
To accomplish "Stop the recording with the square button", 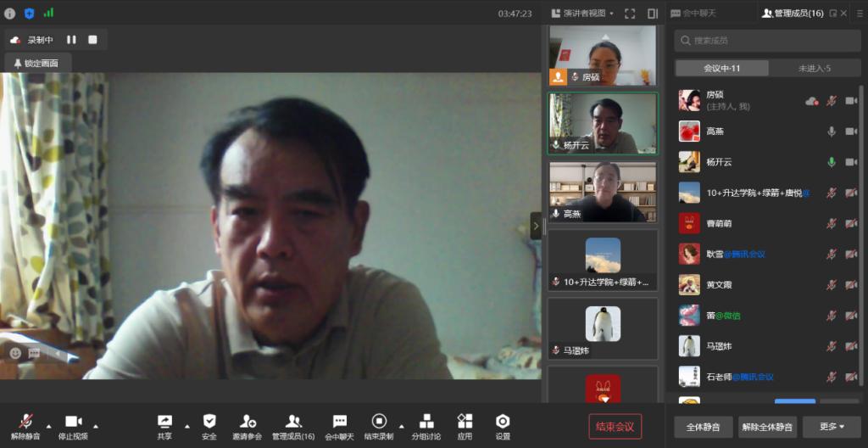I will (92, 39).
